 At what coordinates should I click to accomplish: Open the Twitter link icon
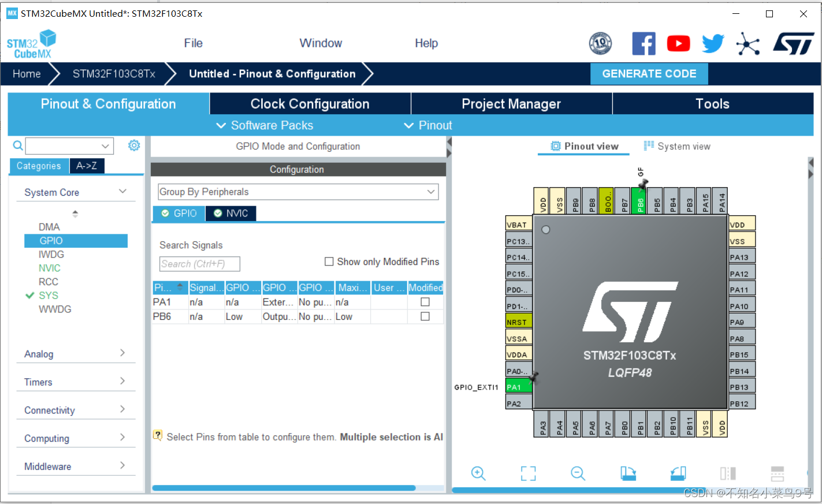(x=713, y=43)
